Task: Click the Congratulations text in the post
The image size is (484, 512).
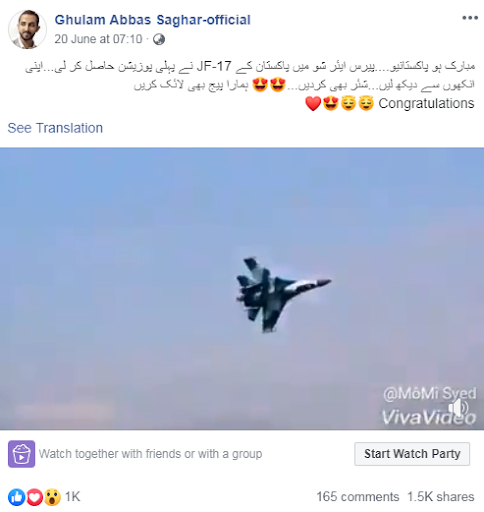Action: coord(426,103)
